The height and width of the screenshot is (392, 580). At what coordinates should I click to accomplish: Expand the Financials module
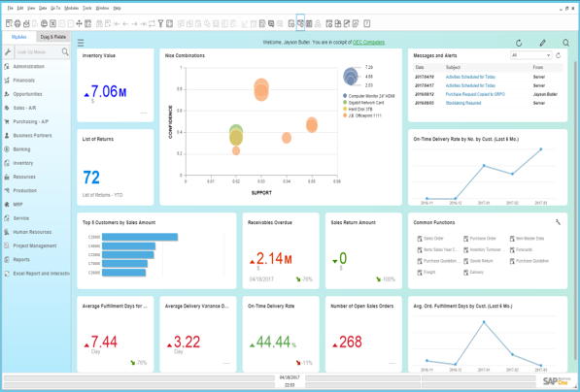[23, 81]
